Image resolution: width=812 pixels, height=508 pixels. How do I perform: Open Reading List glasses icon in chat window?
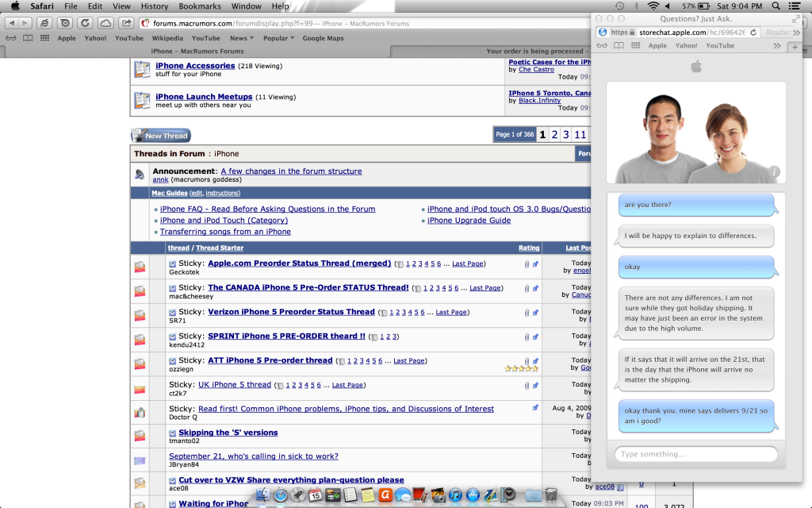click(x=602, y=45)
